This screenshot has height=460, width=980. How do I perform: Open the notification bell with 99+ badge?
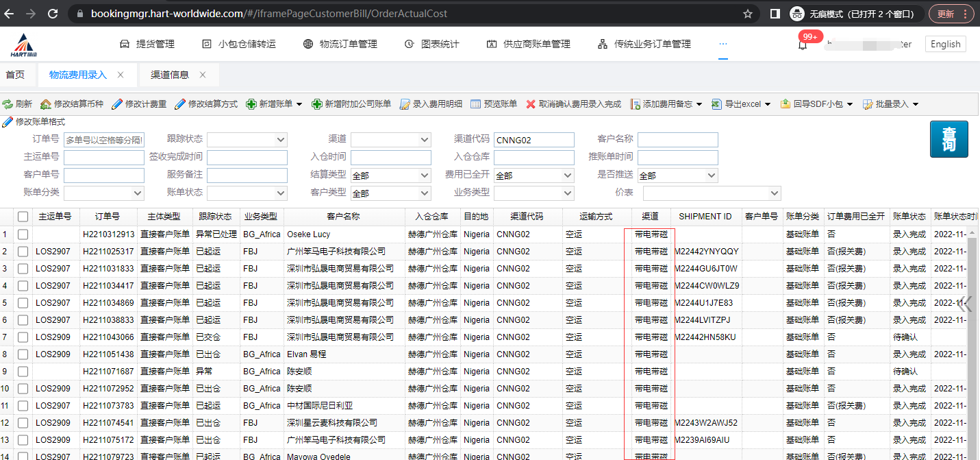803,45
